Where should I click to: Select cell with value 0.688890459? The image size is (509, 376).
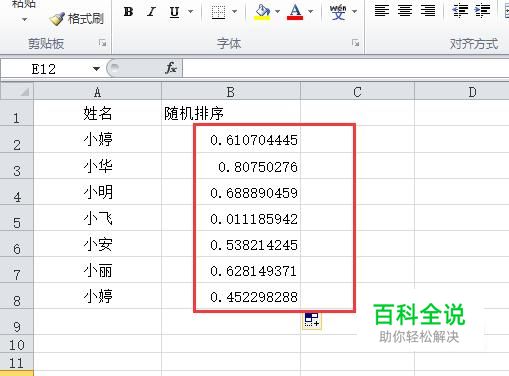tap(231, 192)
